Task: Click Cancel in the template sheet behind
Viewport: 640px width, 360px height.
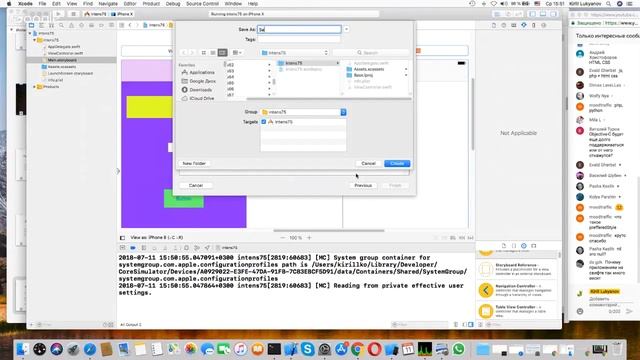Action: [x=196, y=185]
